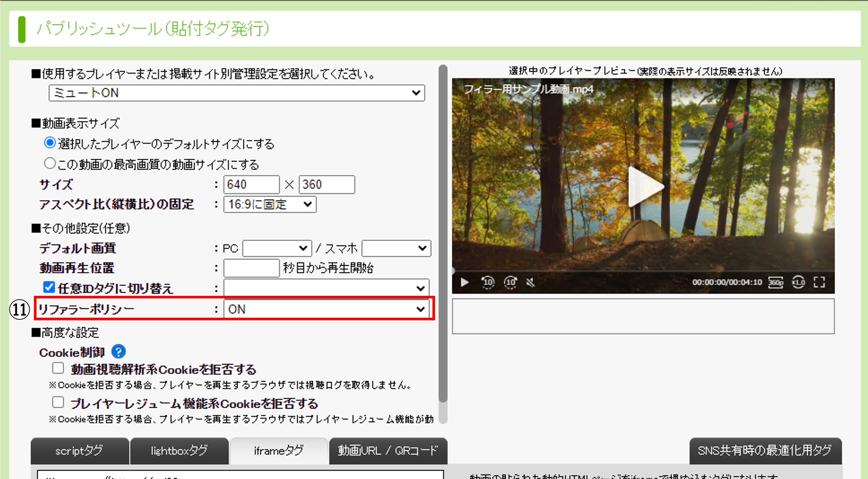
Task: Open the 16:9に固定 aspect ratio dropdown
Action: [x=270, y=204]
